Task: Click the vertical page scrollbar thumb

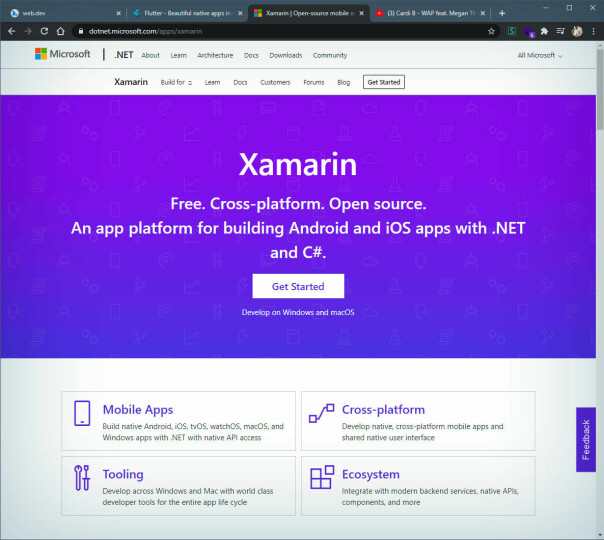Action: 600,89
